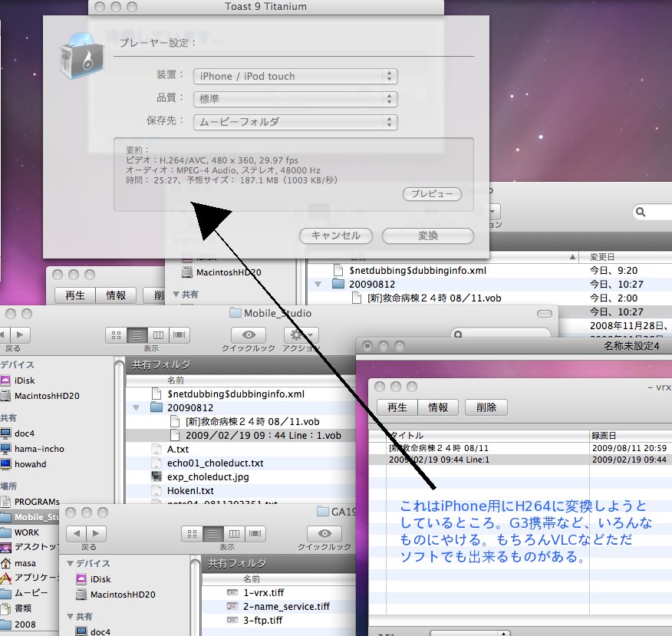Click the search field in Mobile_Studio window
Viewport: 672px width, 636px height.
(501, 334)
